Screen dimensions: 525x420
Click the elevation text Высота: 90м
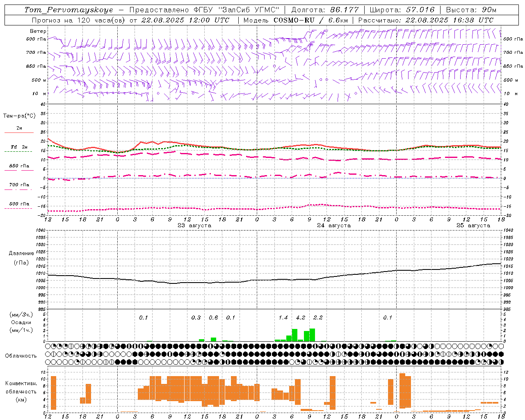coord(471,10)
